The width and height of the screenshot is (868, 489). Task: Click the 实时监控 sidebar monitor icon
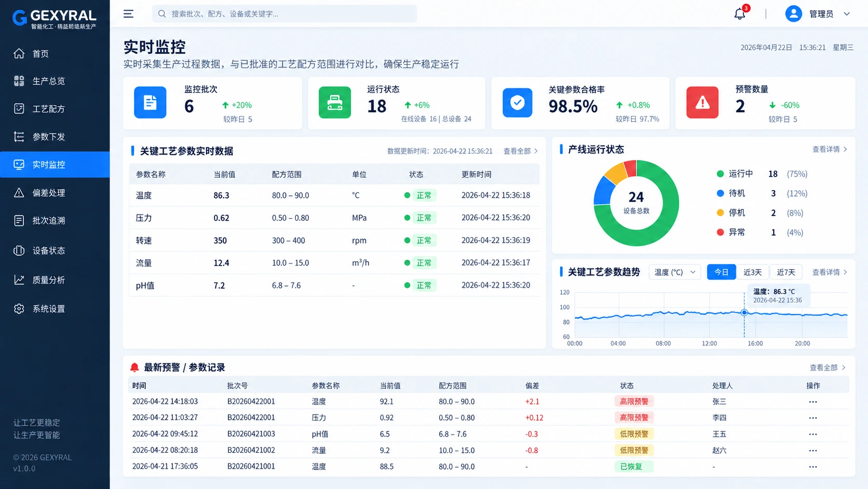(19, 165)
